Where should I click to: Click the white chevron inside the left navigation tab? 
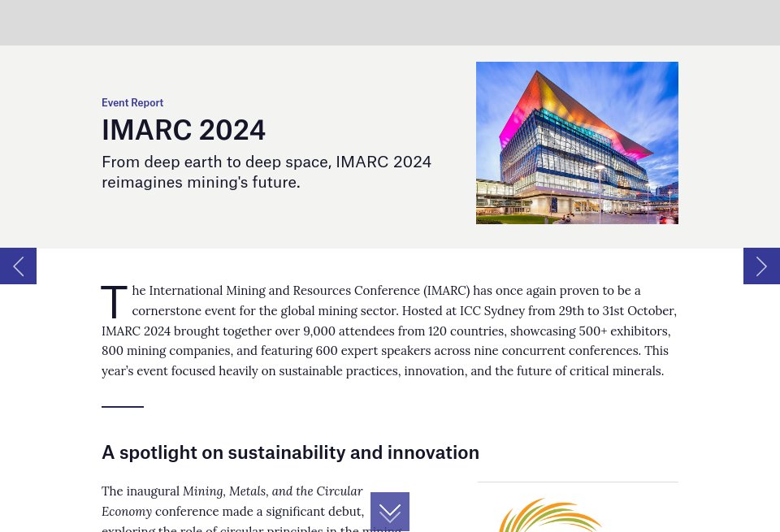pos(18,266)
